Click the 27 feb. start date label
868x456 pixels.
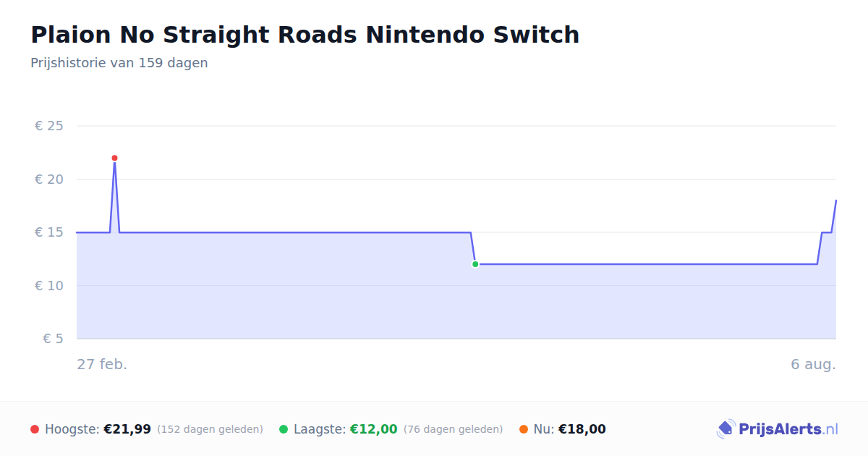(102, 364)
